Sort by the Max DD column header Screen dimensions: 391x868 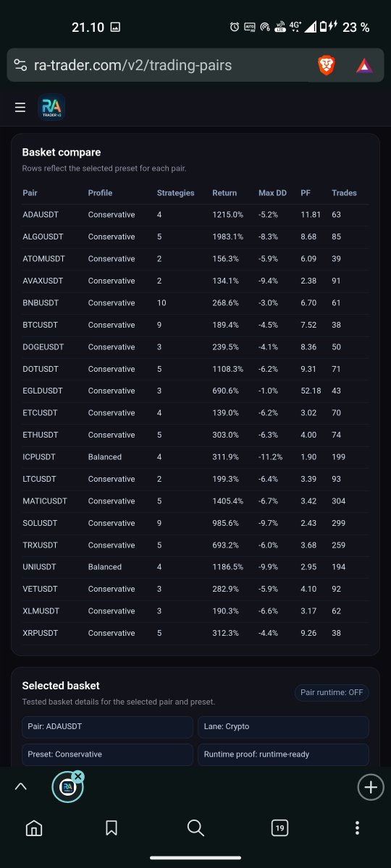(272, 193)
